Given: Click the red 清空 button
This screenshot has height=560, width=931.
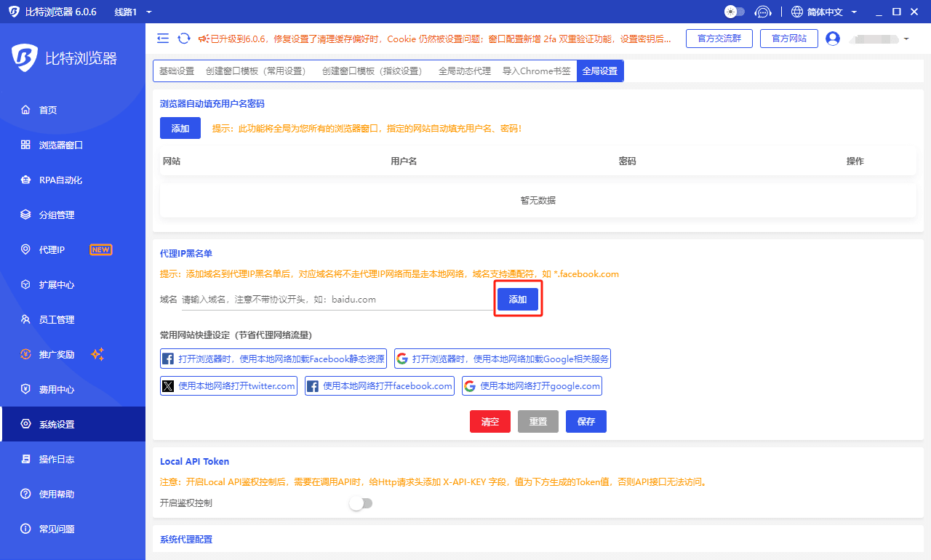Looking at the screenshot, I should coord(490,422).
